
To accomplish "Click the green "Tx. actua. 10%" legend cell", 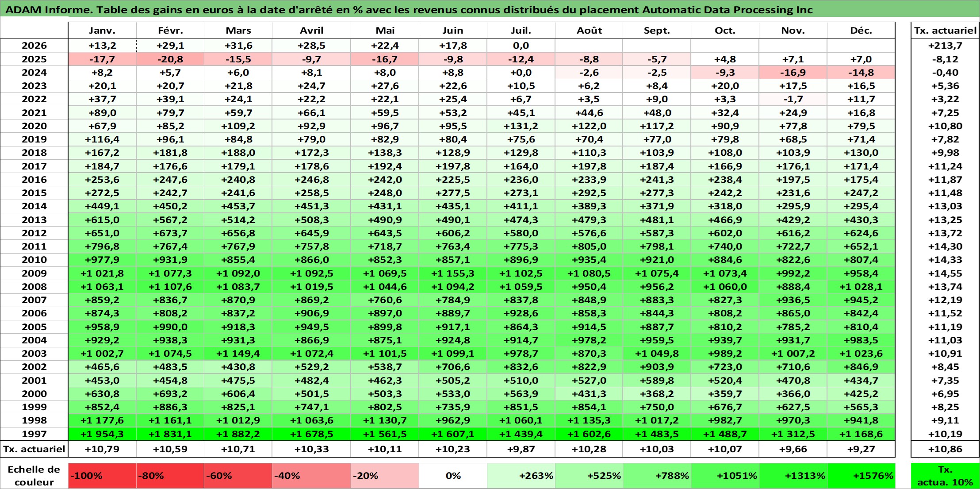I will pos(945,476).
